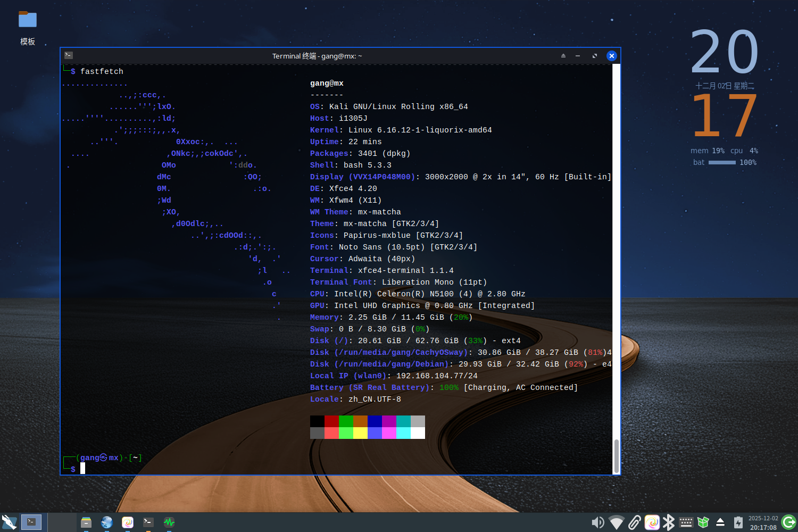Click the 'Memory: 2.25 GiB / 11.45 GiB' line
This screenshot has width=798, height=532.
coord(392,318)
